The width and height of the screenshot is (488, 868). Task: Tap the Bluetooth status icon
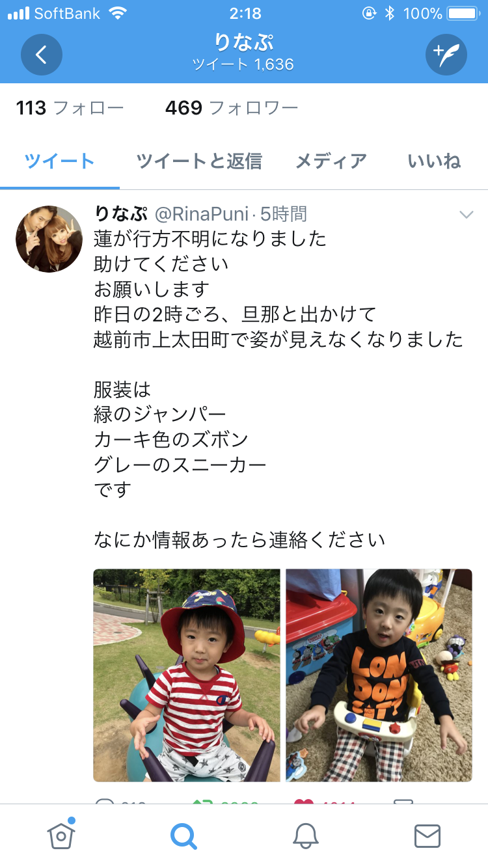(x=390, y=13)
